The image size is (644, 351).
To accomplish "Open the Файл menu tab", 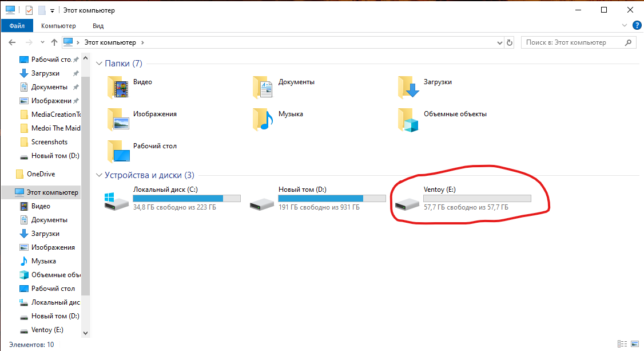I will (17, 26).
